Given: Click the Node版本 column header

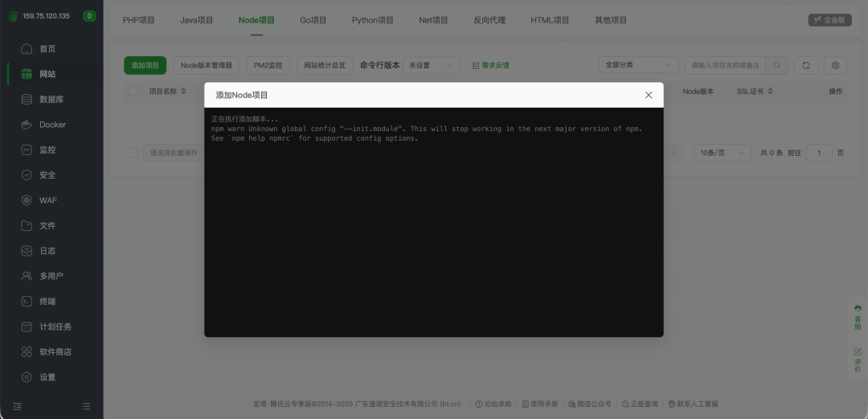Looking at the screenshot, I should click(x=698, y=92).
